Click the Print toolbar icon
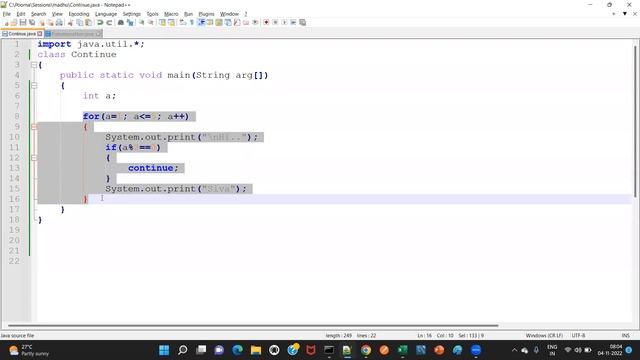 [59, 23]
